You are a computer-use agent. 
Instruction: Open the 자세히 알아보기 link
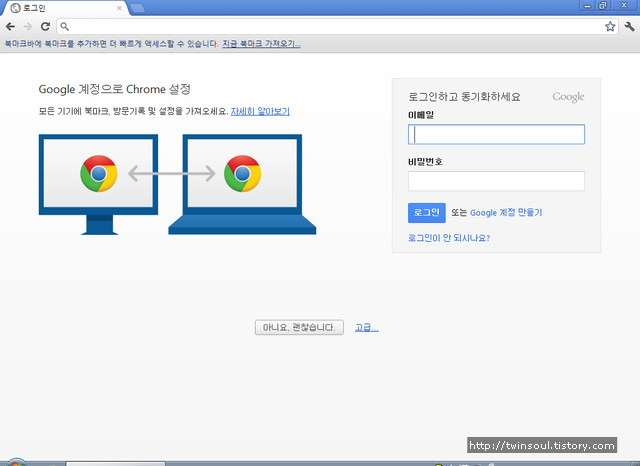click(260, 111)
